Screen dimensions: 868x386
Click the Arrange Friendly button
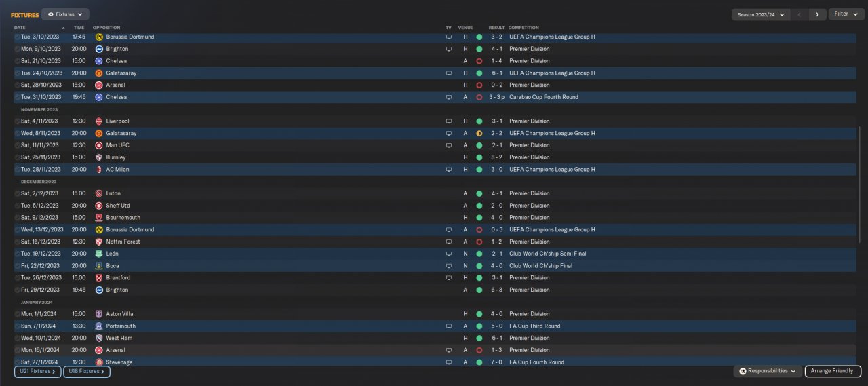coord(833,371)
